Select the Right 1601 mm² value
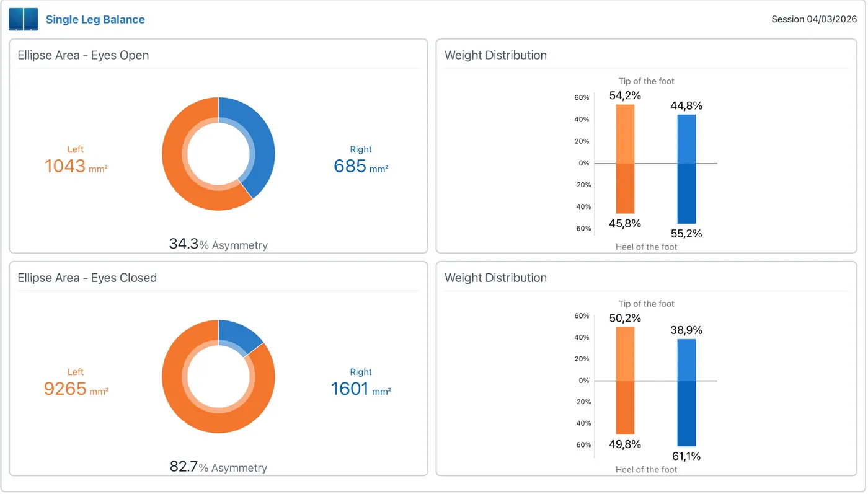 point(361,389)
